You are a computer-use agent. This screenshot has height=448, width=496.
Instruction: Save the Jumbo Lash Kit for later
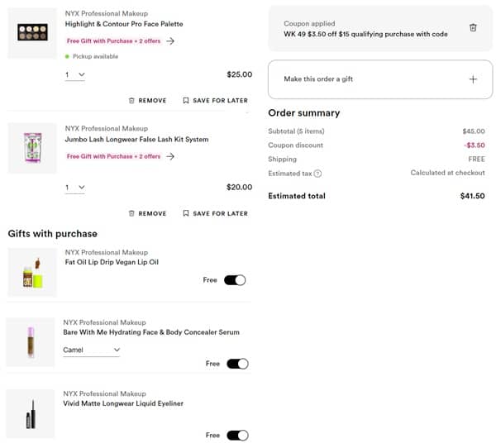click(215, 213)
